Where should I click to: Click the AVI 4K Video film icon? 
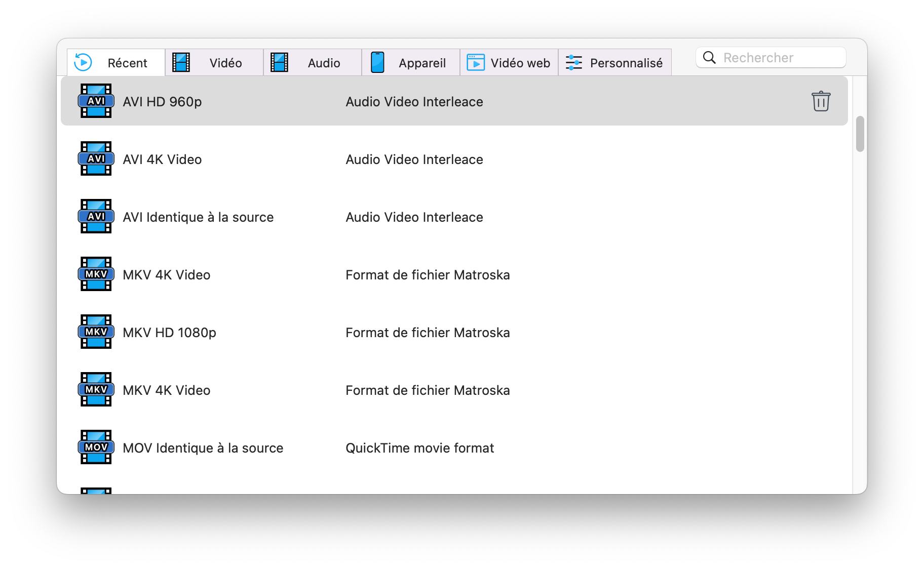point(96,159)
